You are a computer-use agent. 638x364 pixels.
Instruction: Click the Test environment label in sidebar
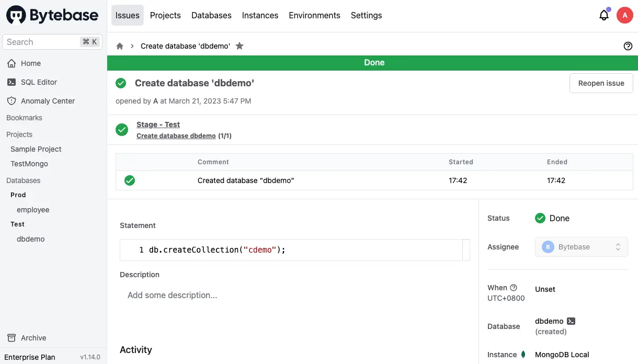click(18, 224)
